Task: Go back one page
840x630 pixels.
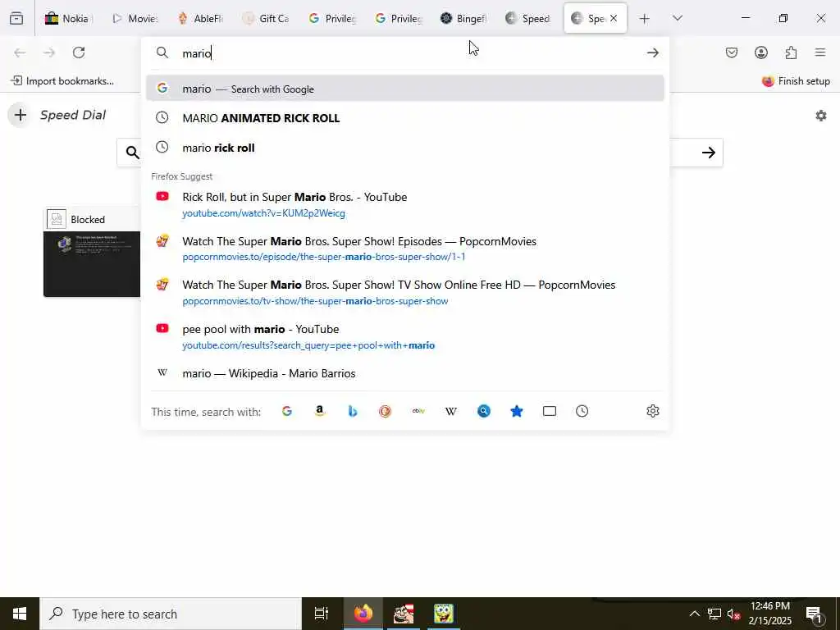Action: [20, 52]
